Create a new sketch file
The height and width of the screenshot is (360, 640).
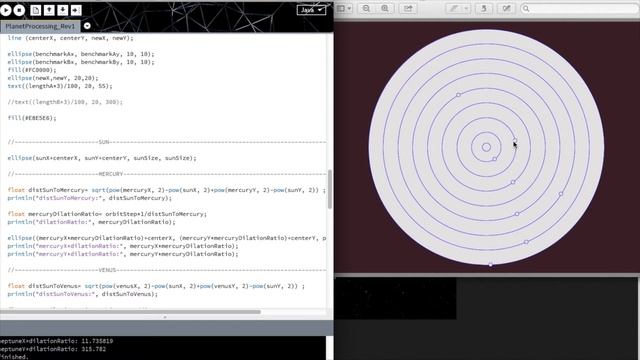point(36,10)
